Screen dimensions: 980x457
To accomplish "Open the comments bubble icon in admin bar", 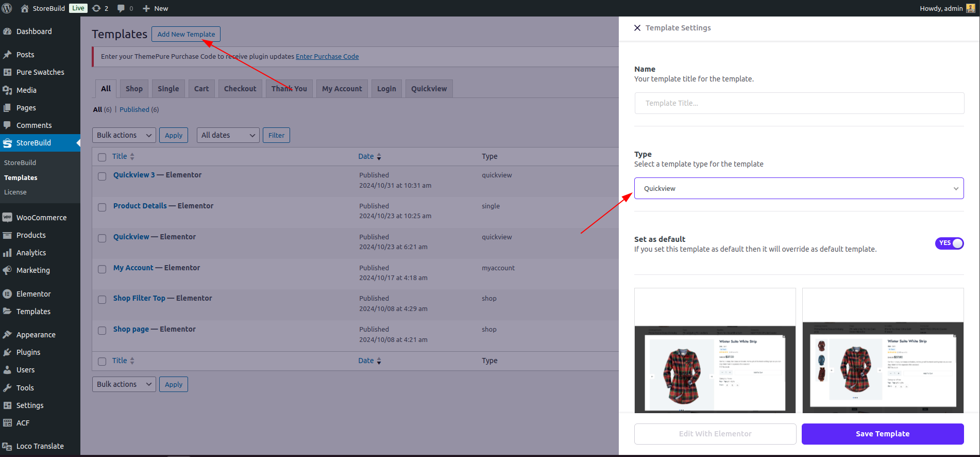I will [x=121, y=8].
